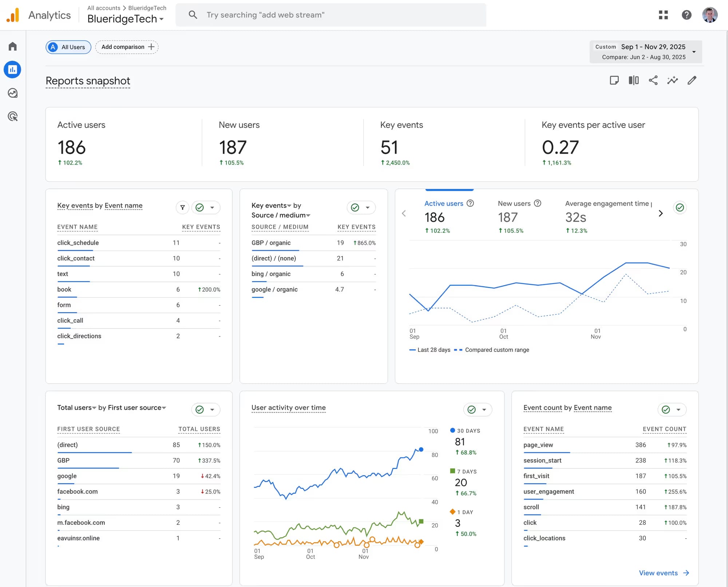
Task: Share this report using the share icon
Action: point(653,80)
